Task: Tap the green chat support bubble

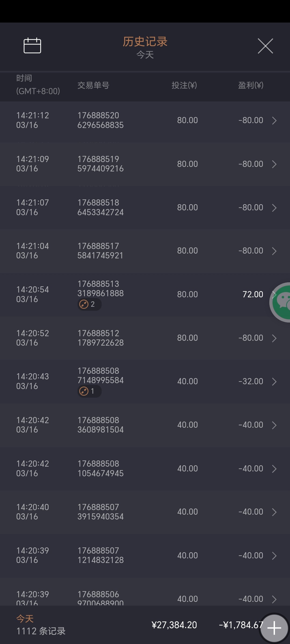Action: coord(282,302)
